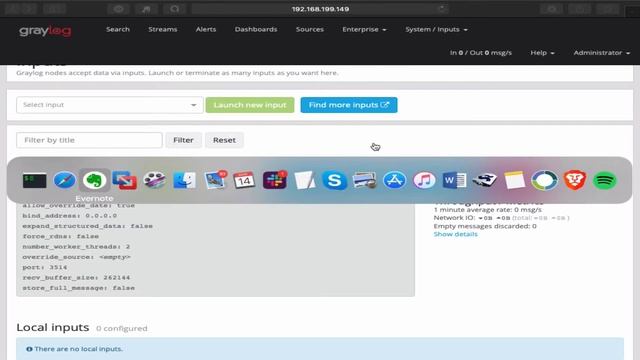Switch to iTunes music note icon
This screenshot has height=360, width=640.
coord(424,180)
